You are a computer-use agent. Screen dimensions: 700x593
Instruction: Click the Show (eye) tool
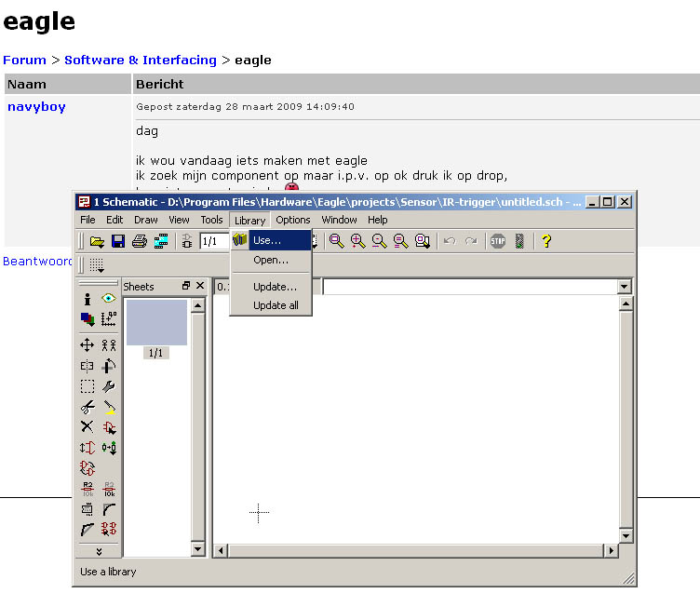(x=109, y=299)
